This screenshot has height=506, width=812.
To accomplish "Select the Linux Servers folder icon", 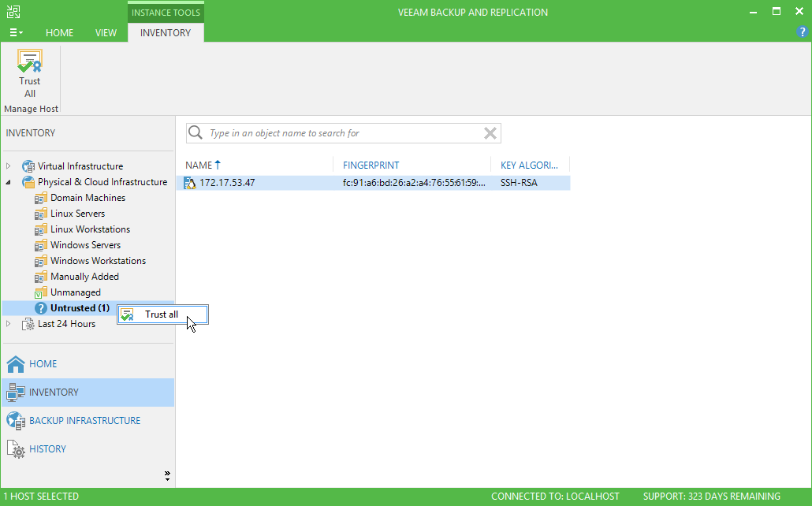I will pos(41,214).
